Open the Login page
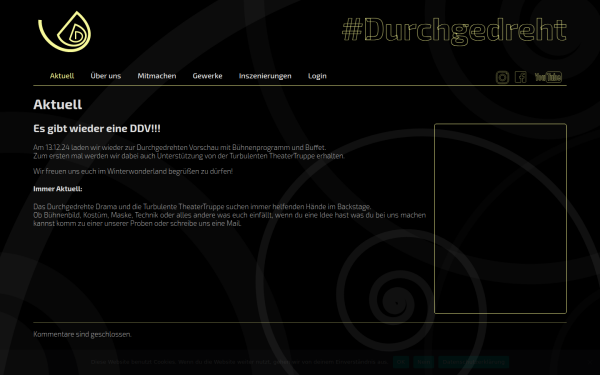The height and width of the screenshot is (375, 600). pos(317,76)
